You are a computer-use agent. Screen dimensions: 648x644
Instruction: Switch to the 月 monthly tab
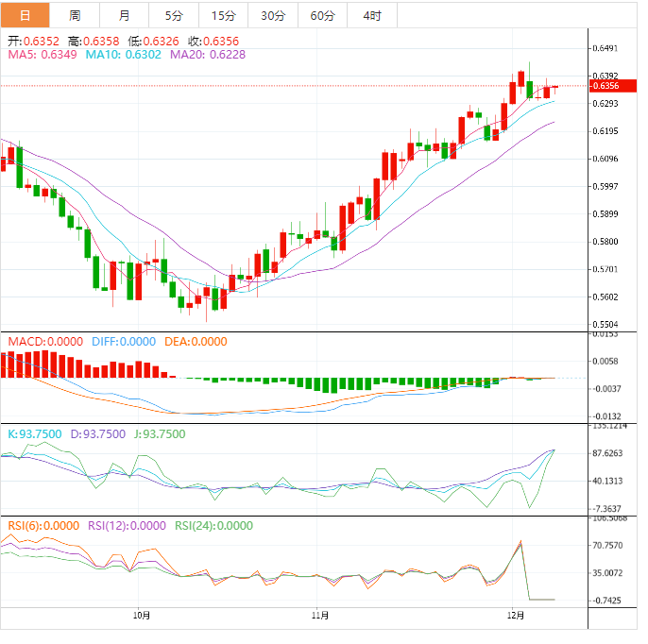coord(125,15)
